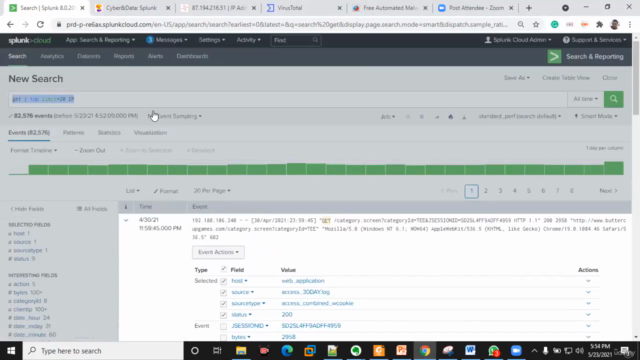640x360 pixels.
Task: Click the last timeline bar
Action: pos(613,168)
